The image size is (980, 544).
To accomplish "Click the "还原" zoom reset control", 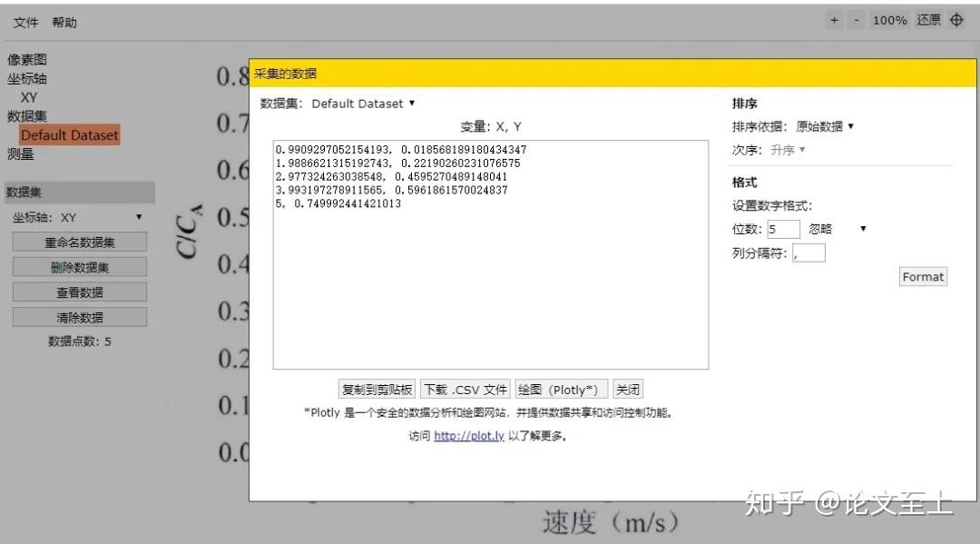I will pos(928,19).
